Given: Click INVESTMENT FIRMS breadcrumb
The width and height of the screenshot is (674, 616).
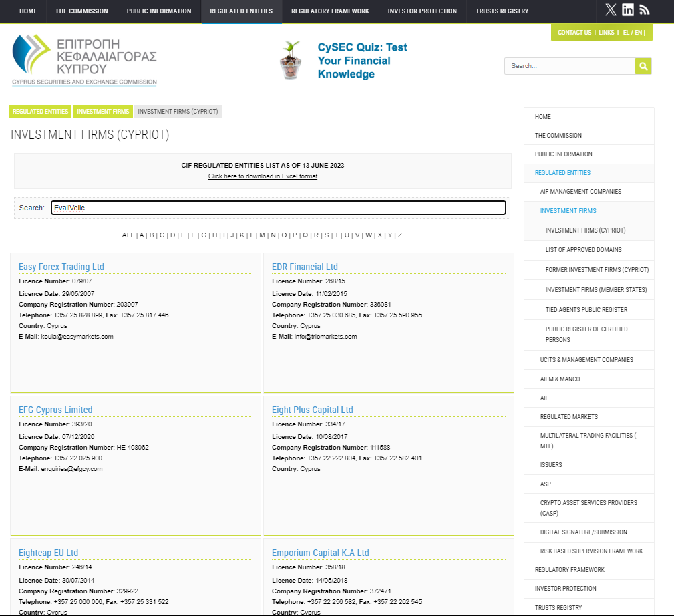Looking at the screenshot, I should pos(103,112).
